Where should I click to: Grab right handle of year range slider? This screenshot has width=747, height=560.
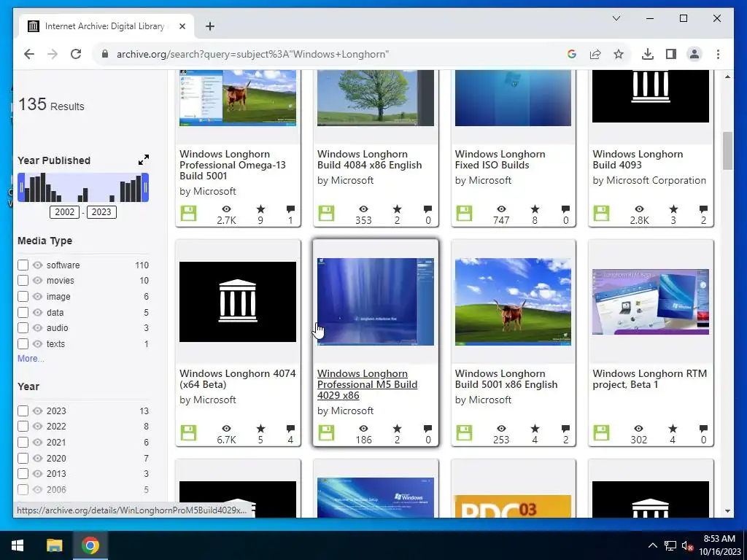pos(146,187)
